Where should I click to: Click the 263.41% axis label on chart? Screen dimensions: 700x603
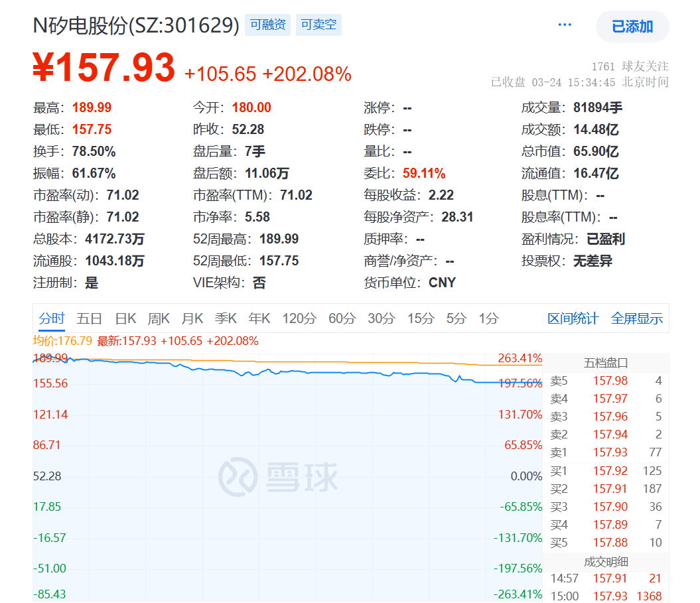[520, 358]
